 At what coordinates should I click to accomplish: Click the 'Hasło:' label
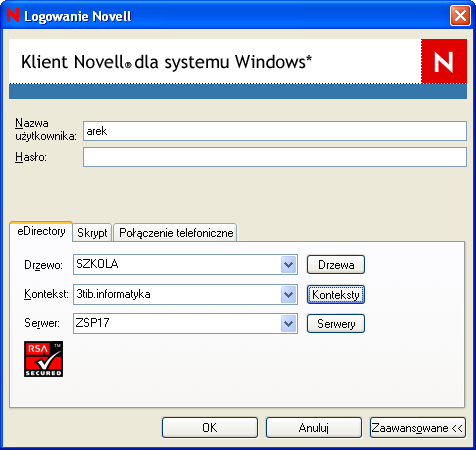31,157
